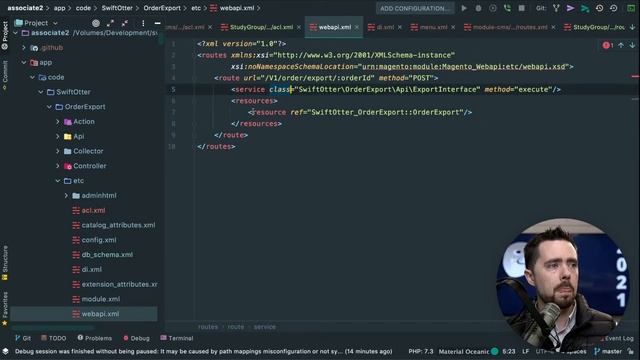Screen dimensions: 640x360
Task: Open Git history clock icon
Action: (x=599, y=8)
